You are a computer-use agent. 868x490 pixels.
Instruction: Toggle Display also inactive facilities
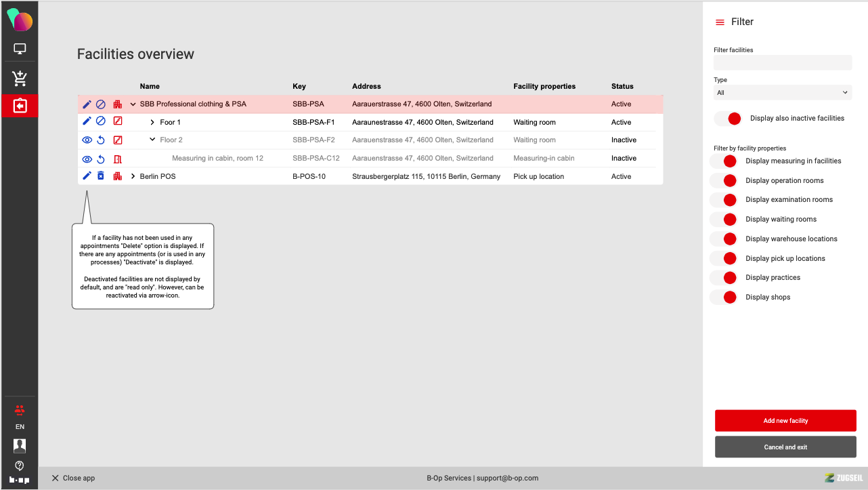727,119
